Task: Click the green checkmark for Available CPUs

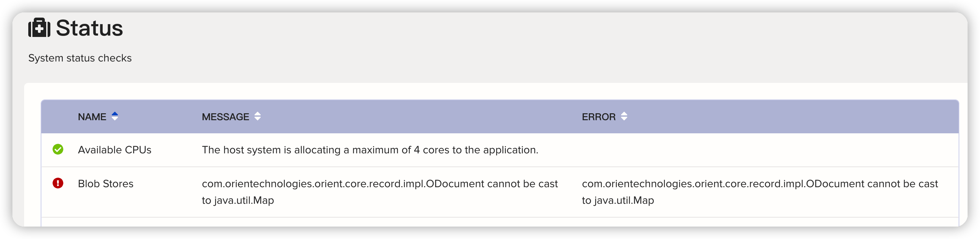Action: (58, 150)
